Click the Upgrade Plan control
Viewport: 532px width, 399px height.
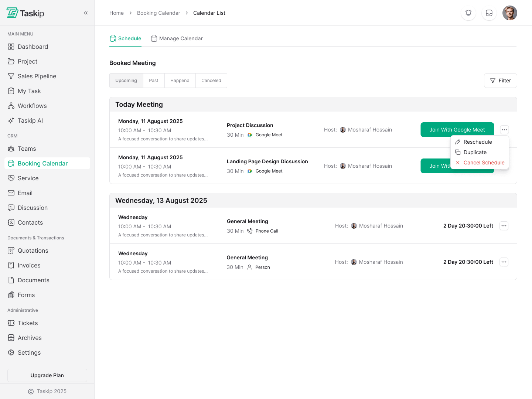pyautogui.click(x=47, y=375)
